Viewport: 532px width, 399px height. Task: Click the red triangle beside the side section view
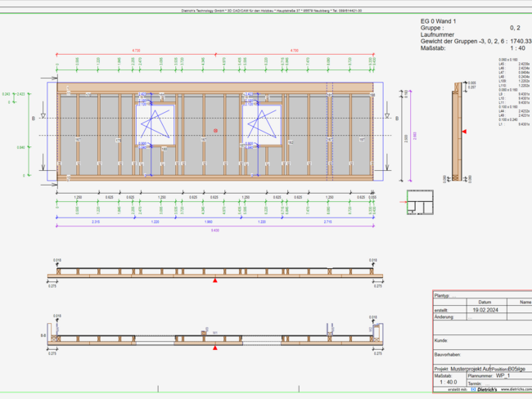click(x=465, y=132)
